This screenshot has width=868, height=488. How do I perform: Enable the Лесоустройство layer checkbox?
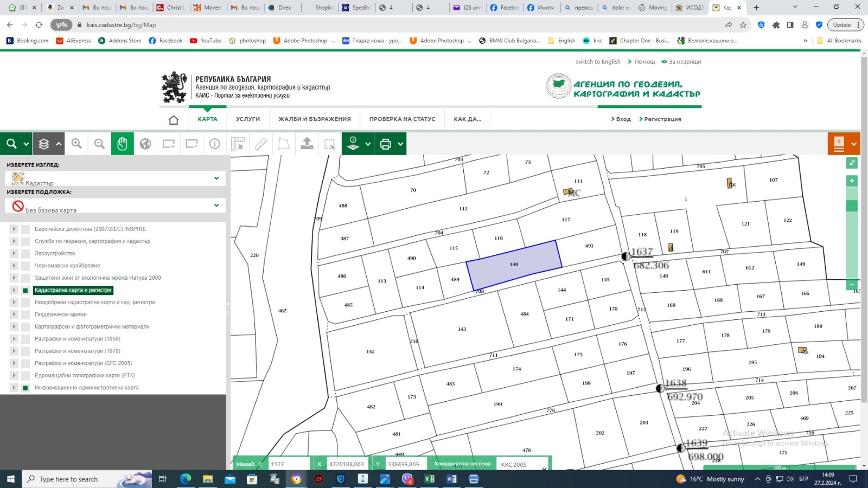25,253
